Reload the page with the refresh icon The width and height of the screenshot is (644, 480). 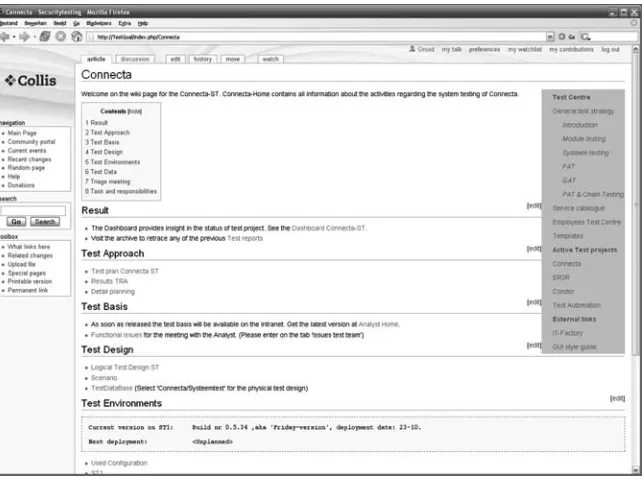[45, 37]
